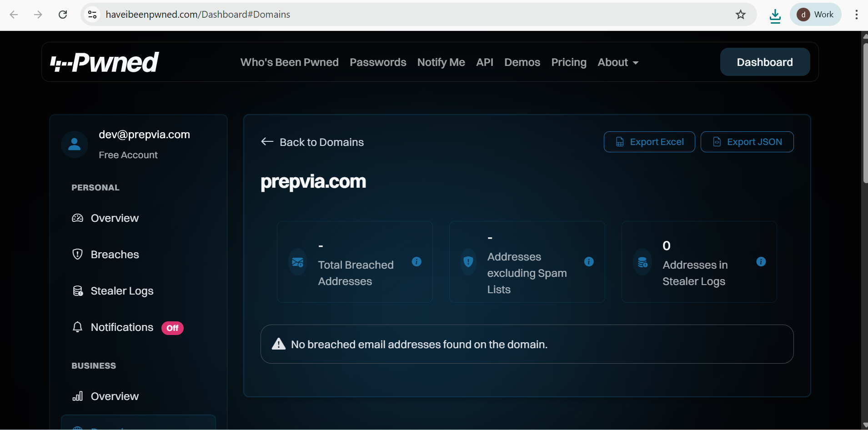Click the back arrow beside Back to Domains
Viewport: 868px width, 430px height.
[267, 142]
